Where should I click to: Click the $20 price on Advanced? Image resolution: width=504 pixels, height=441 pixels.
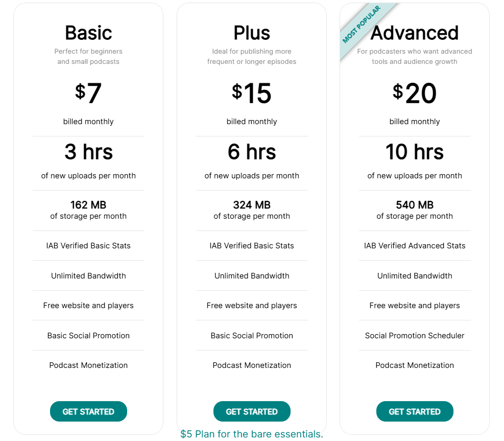[415, 94]
